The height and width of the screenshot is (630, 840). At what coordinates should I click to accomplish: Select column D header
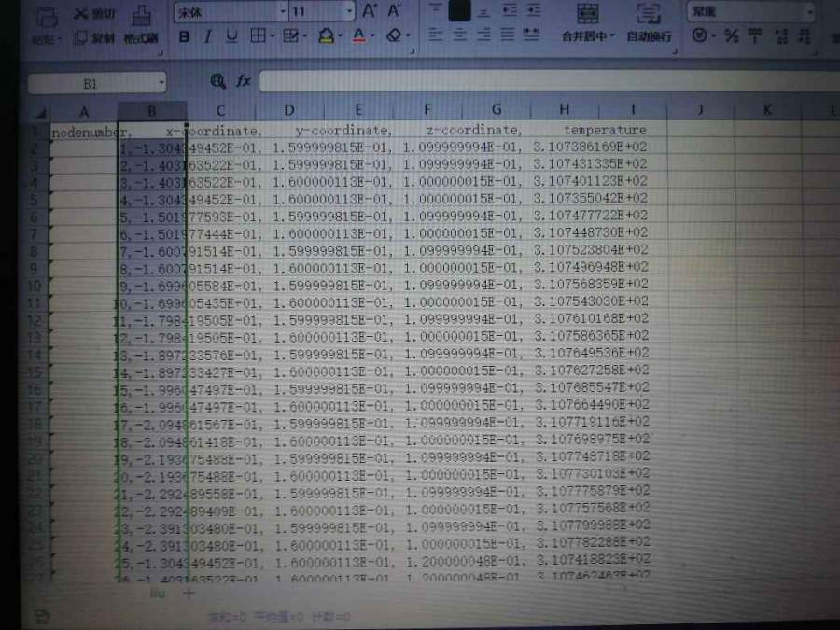289,110
